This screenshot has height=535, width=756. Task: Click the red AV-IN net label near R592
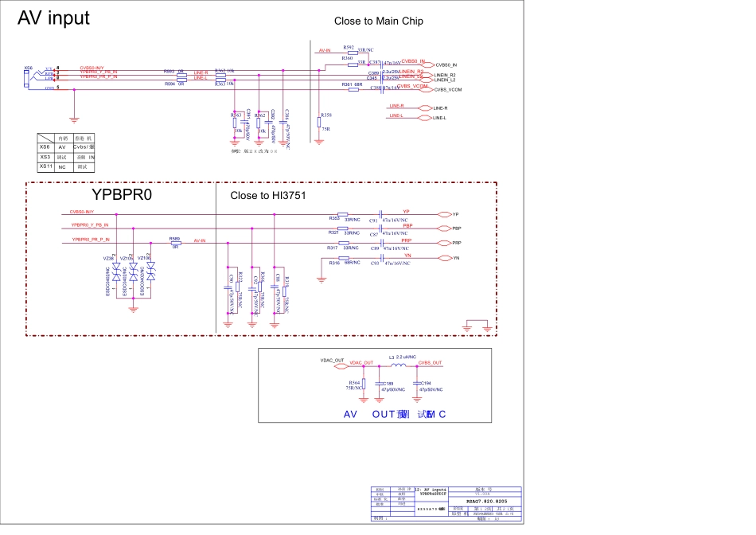(x=325, y=50)
